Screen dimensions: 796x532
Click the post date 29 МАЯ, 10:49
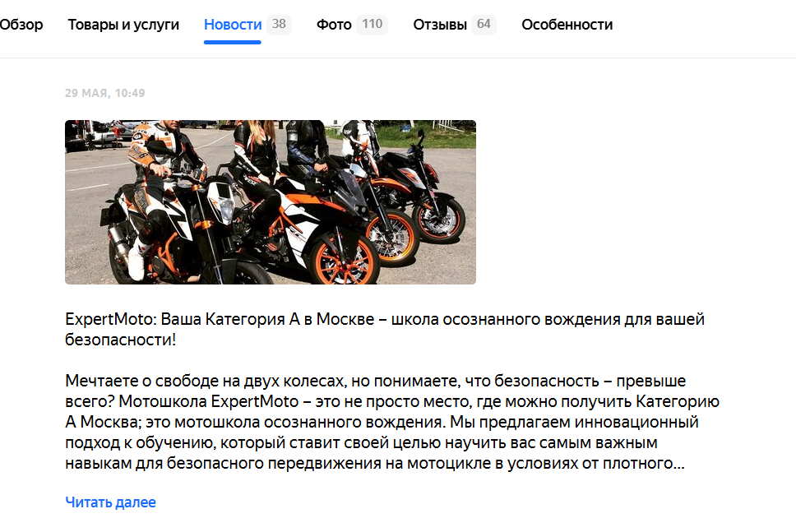(x=105, y=93)
